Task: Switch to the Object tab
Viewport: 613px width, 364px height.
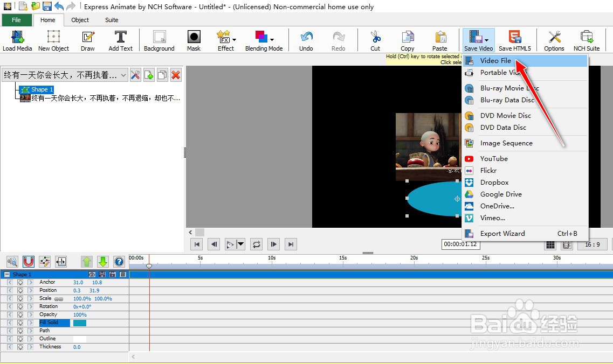Action: coord(80,20)
